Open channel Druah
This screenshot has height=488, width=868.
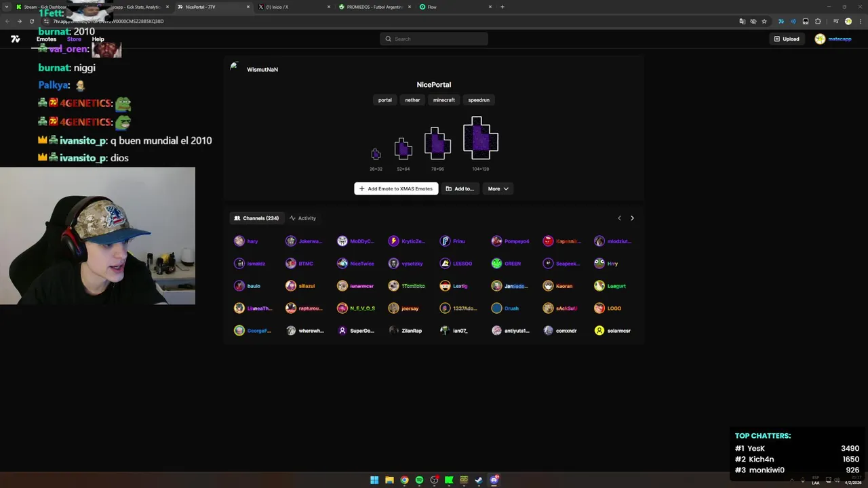pyautogui.click(x=505, y=308)
